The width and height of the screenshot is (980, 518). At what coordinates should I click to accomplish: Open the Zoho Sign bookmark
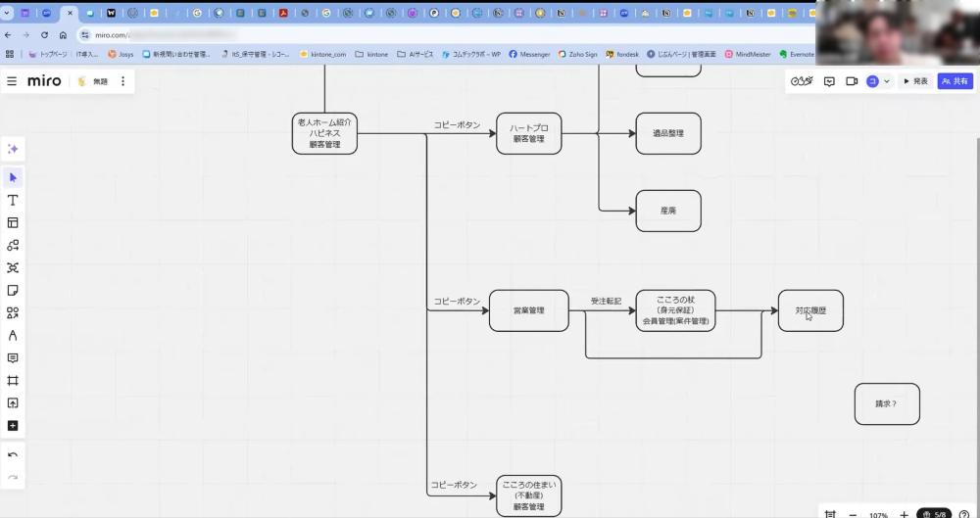pos(577,55)
